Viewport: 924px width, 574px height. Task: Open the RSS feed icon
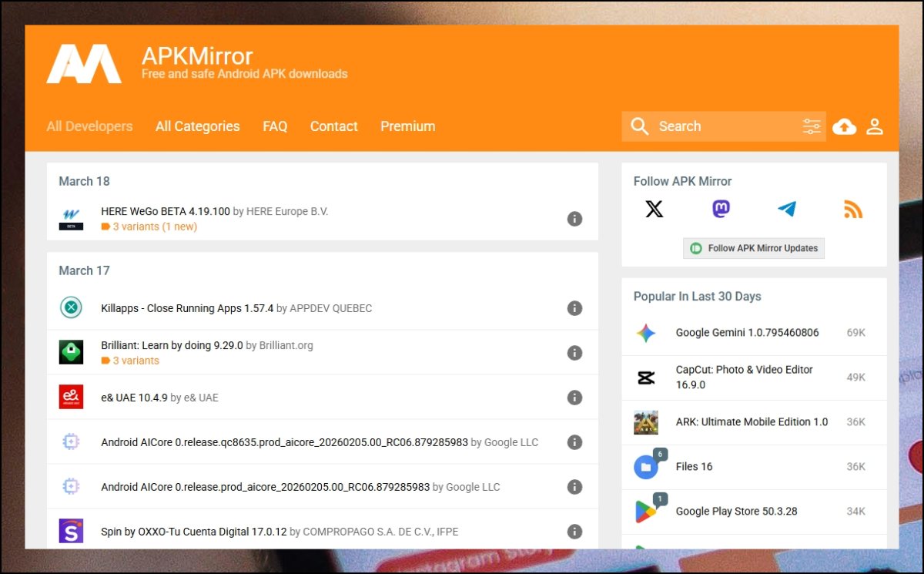pyautogui.click(x=853, y=209)
